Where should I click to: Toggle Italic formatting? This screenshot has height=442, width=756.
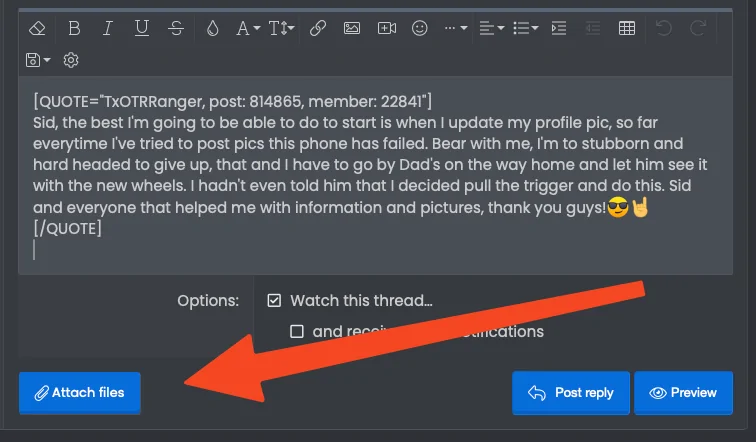tap(108, 28)
